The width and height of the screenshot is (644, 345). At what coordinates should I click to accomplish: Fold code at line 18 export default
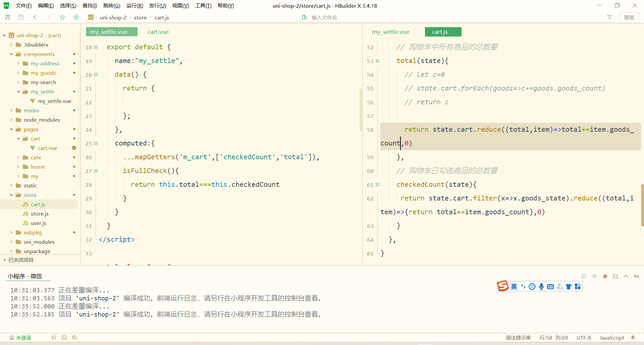click(96, 47)
